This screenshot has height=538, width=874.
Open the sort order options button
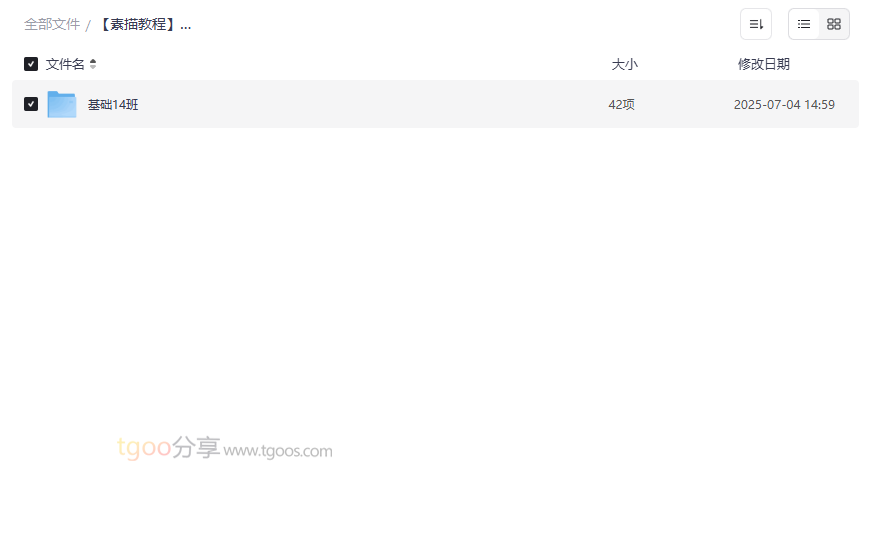click(x=755, y=24)
